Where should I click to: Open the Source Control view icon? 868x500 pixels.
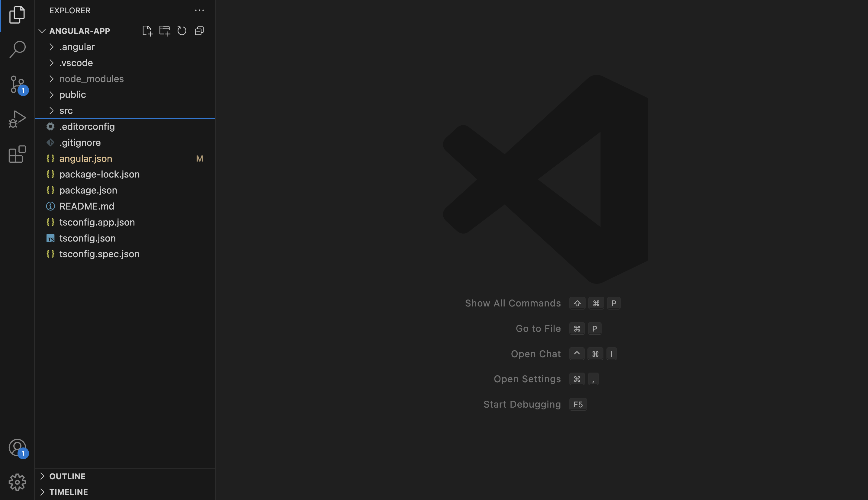coord(17,85)
